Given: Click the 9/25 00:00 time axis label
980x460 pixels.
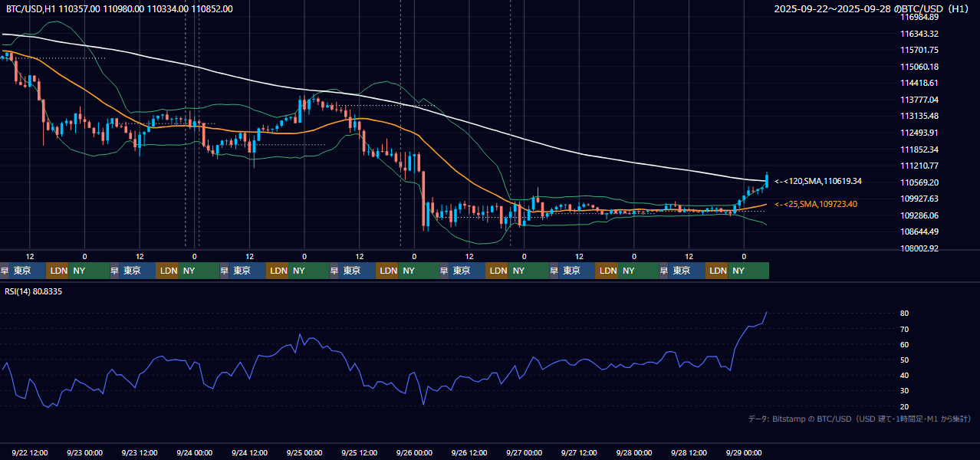Looking at the screenshot, I should tap(304, 453).
